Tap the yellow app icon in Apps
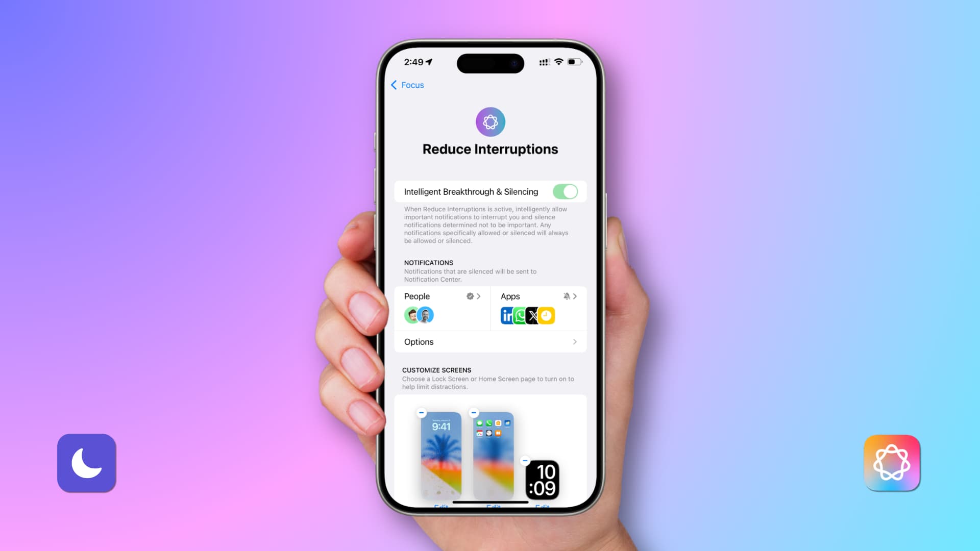 [546, 315]
